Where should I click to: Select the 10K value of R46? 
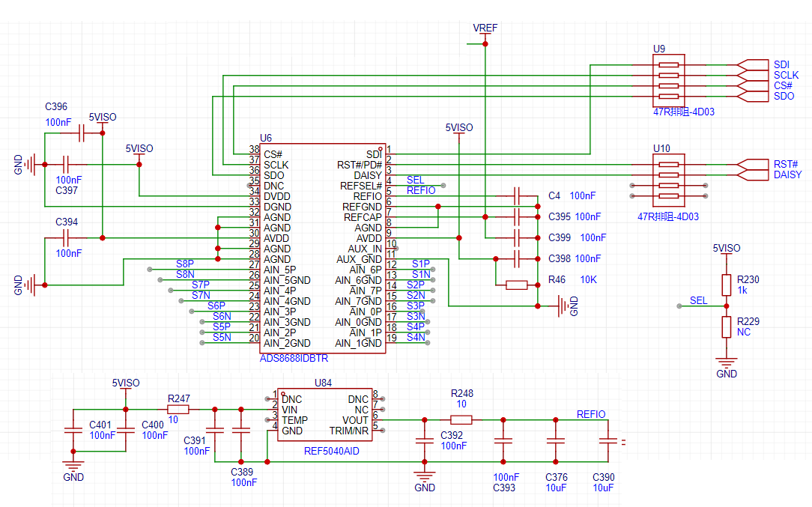[588, 279]
